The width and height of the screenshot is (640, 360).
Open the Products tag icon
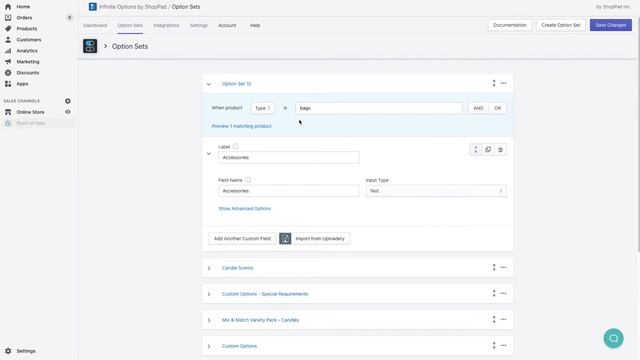coord(8,29)
